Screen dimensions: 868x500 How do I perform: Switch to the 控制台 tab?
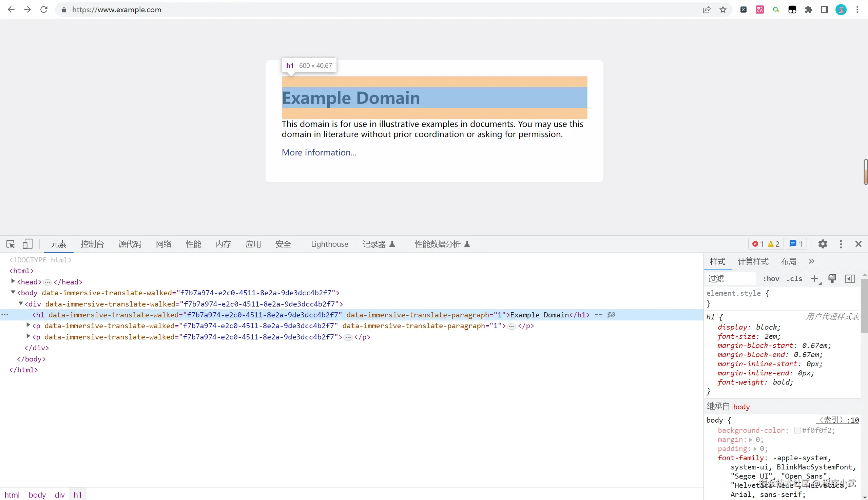[x=92, y=244]
